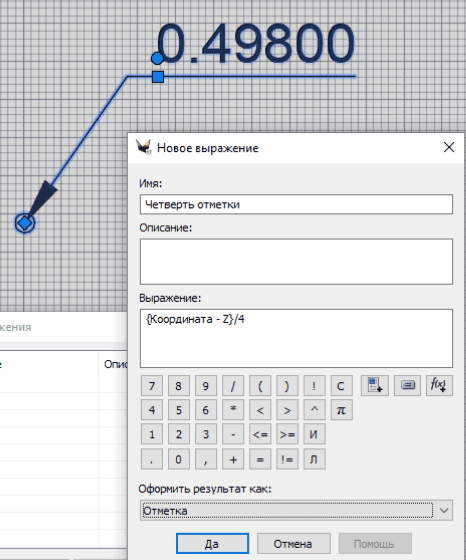Screen dimensions: 466x560
Task: Insert the less-or-equal <= operator
Action: click(260, 434)
